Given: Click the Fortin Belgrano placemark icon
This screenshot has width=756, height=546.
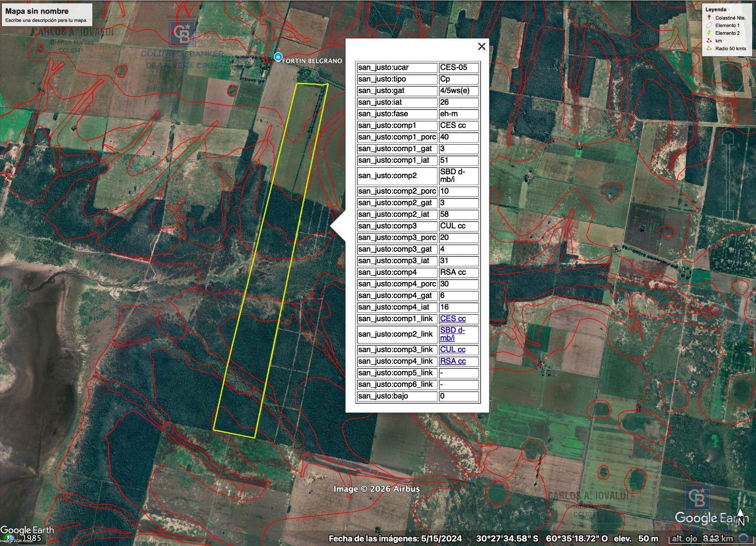Looking at the screenshot, I should click(278, 57).
